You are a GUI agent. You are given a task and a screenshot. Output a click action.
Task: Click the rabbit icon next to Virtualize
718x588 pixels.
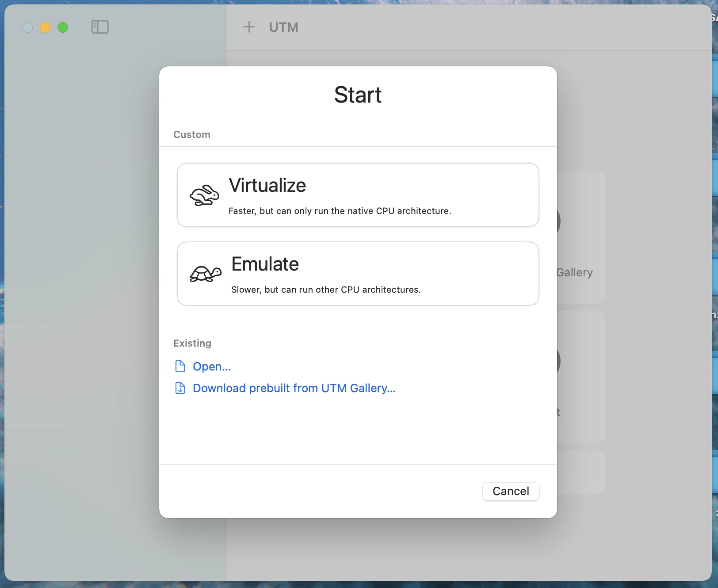tap(204, 195)
